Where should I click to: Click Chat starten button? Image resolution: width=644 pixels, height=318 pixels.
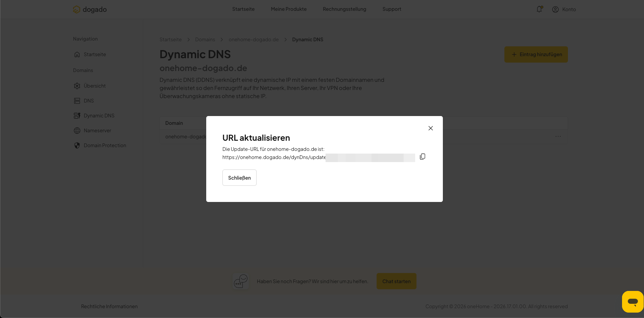[397, 281]
